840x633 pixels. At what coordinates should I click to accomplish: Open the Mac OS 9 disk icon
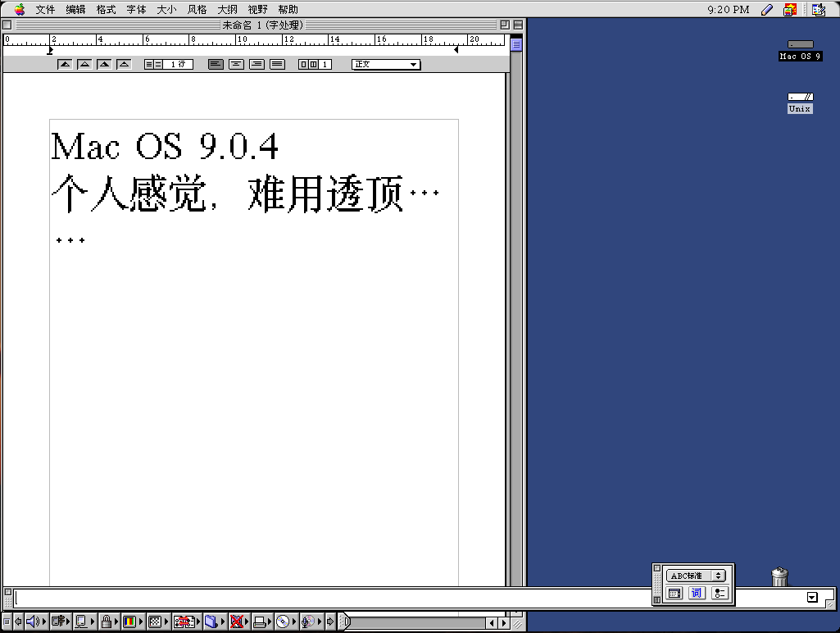point(801,44)
